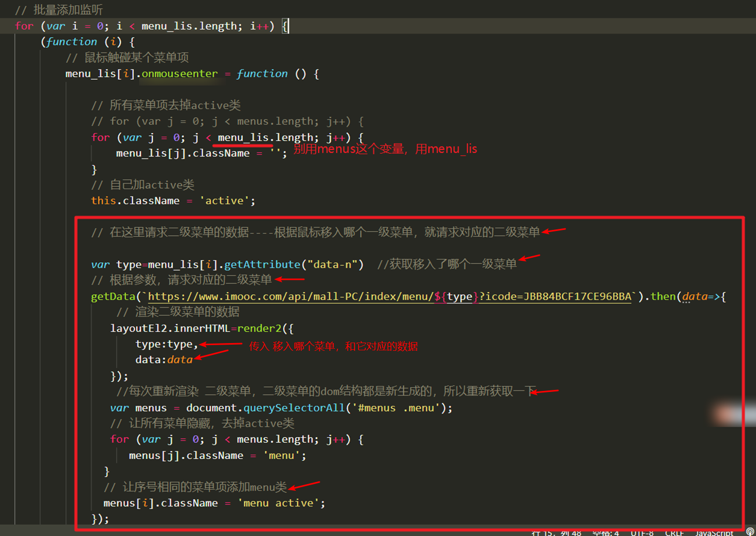Click the outer for loop with i++

(152, 26)
